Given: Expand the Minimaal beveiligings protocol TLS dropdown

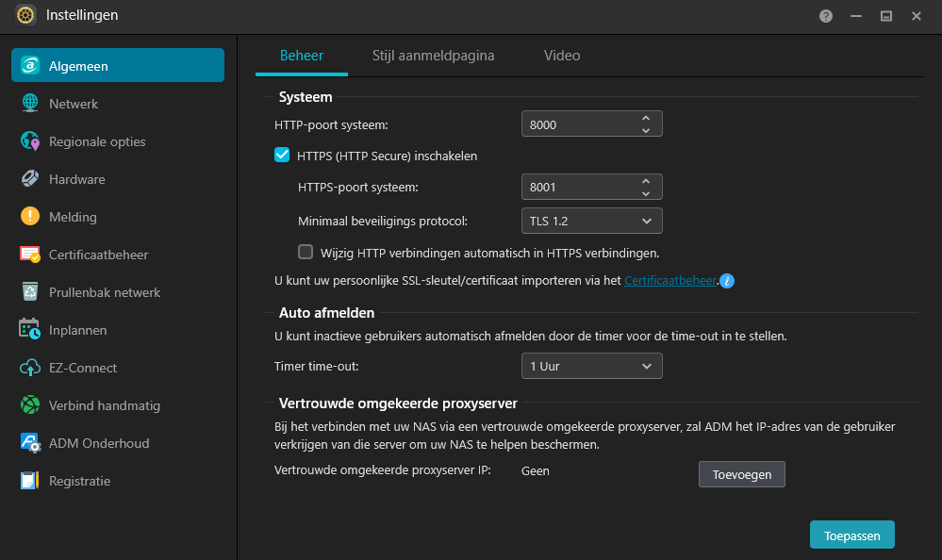Looking at the screenshot, I should (x=592, y=221).
